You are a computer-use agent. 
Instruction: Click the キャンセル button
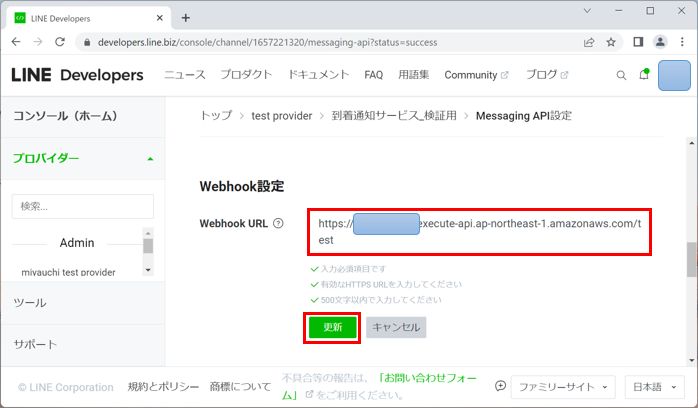[x=396, y=327]
